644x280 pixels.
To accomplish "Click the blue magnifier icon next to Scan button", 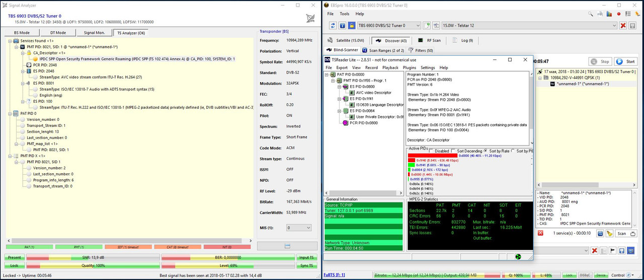I will click(x=600, y=233).
